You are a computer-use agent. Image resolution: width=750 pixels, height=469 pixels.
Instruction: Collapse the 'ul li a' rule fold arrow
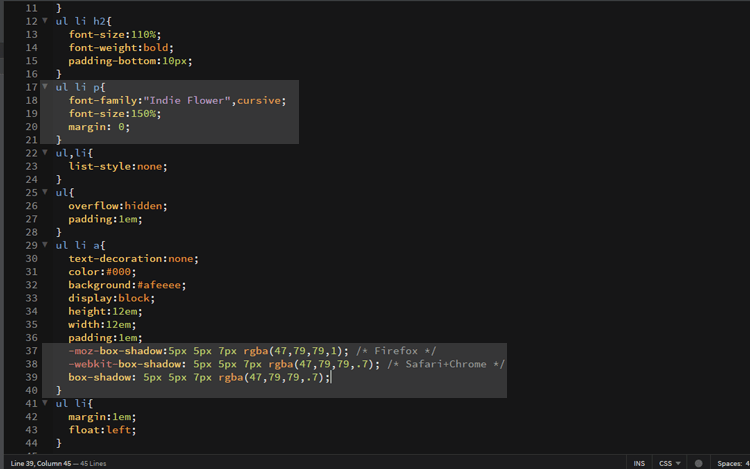45,244
